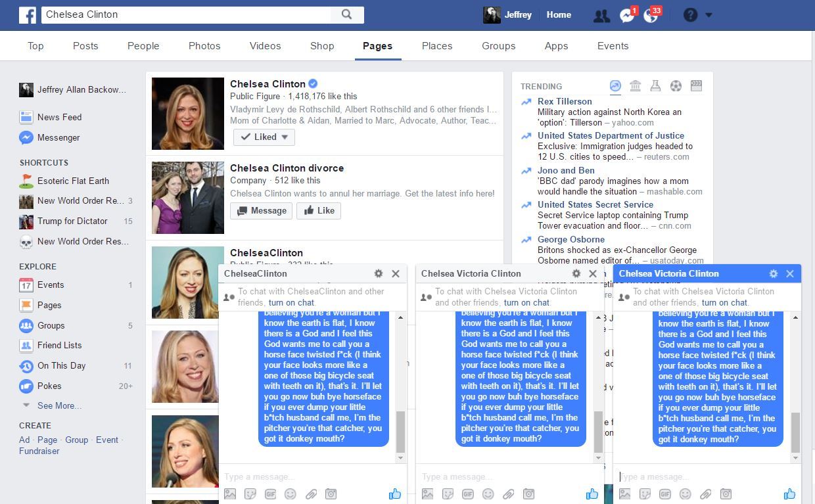The image size is (815, 504).
Task: Attach photo in rightmost chat window
Action: click(624, 494)
